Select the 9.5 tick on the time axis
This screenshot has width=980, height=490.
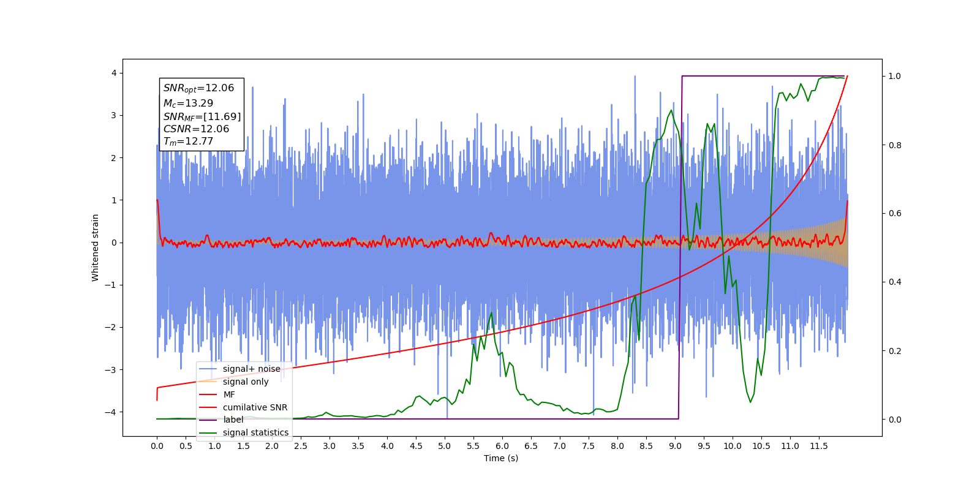(x=704, y=446)
